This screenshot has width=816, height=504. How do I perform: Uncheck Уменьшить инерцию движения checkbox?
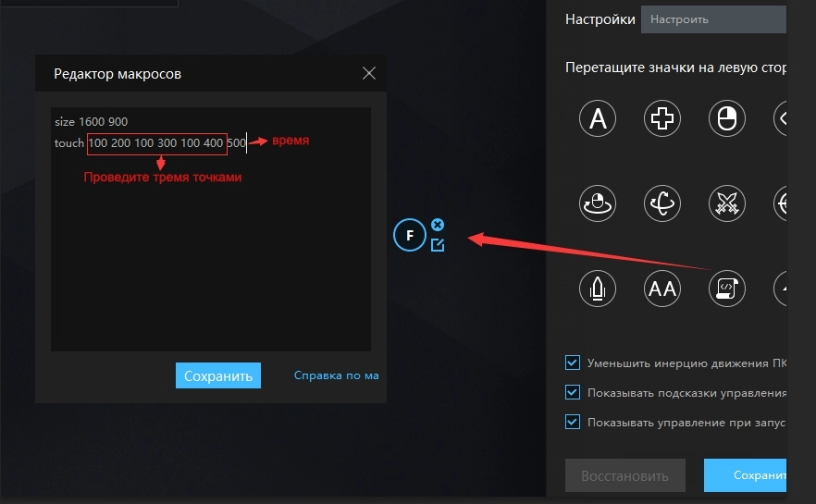(573, 362)
